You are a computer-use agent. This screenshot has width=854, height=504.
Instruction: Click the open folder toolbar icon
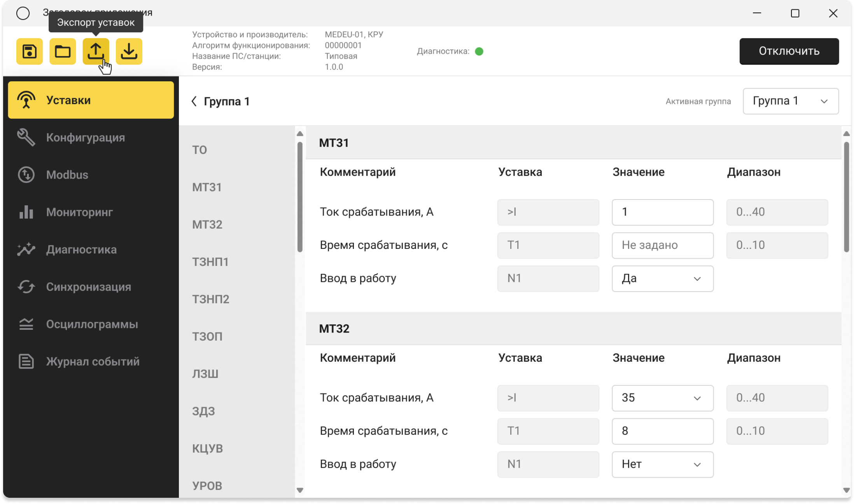tap(63, 51)
